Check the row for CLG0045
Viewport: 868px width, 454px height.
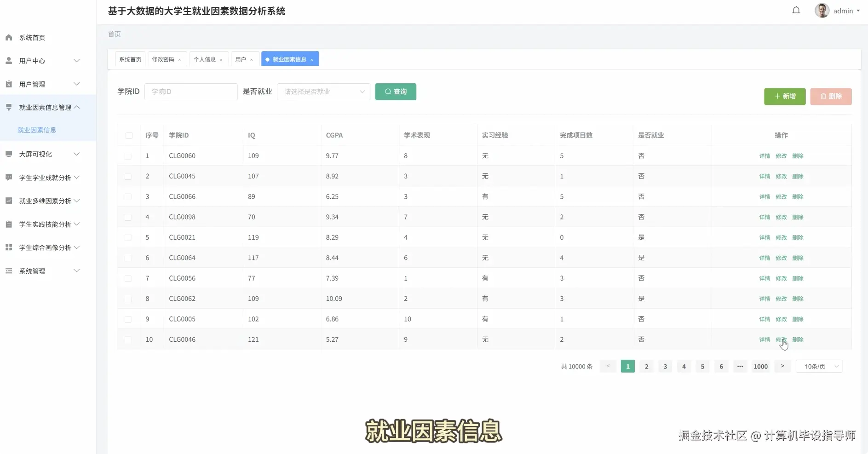point(128,176)
